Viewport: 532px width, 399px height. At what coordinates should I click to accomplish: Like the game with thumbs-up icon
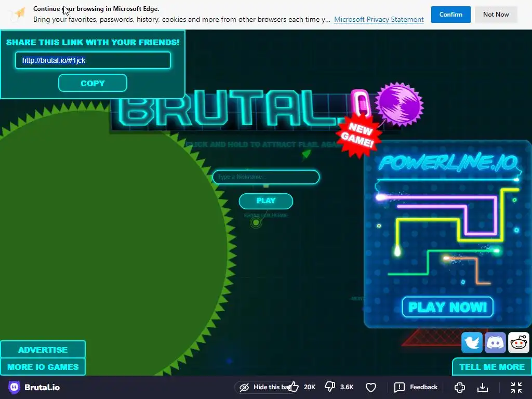click(x=294, y=387)
